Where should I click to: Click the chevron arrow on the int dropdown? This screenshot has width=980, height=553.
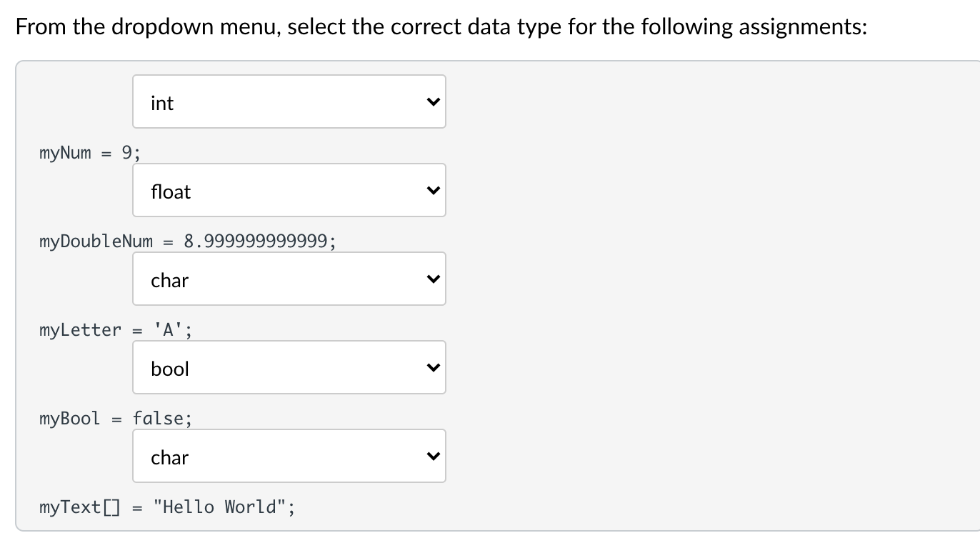(x=431, y=102)
